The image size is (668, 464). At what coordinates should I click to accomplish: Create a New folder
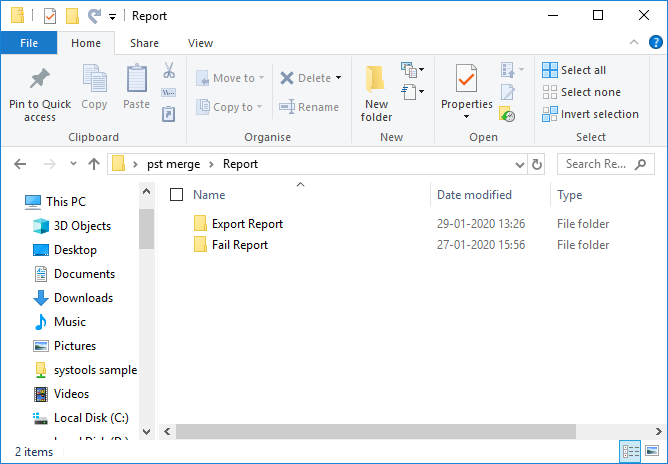376,93
